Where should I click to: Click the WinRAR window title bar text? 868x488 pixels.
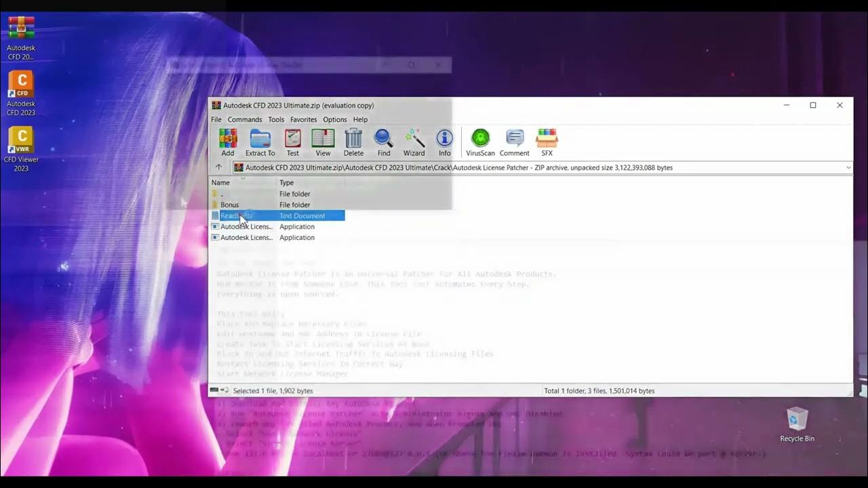tap(298, 105)
